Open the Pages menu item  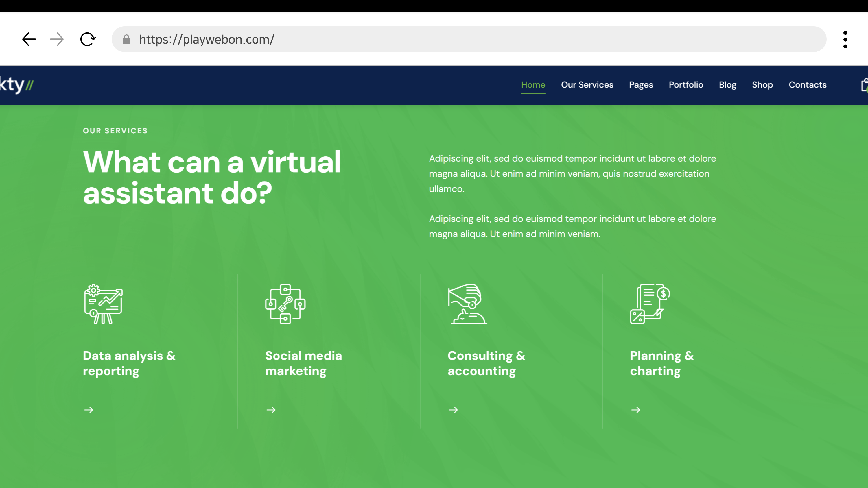641,85
